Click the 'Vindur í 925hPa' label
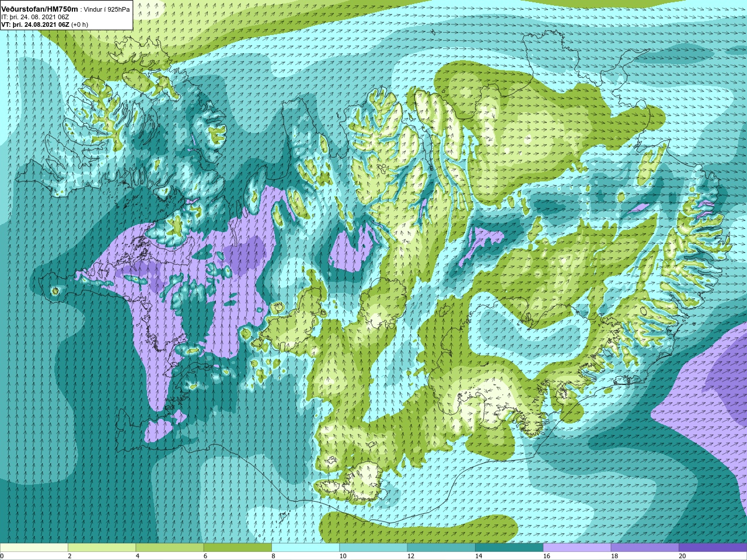Screen dimensions: 747x560 tap(107, 10)
